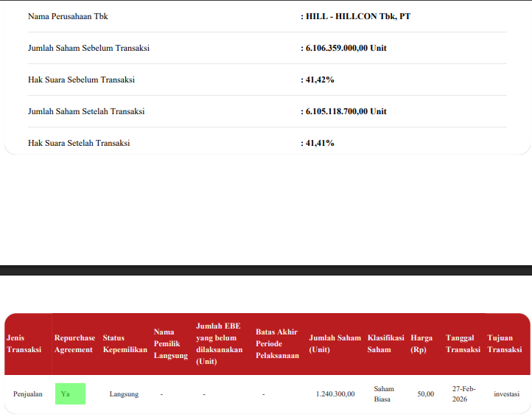The width and height of the screenshot is (532, 417).
Task: Select the 'investasi' purpose cell
Action: (x=506, y=394)
